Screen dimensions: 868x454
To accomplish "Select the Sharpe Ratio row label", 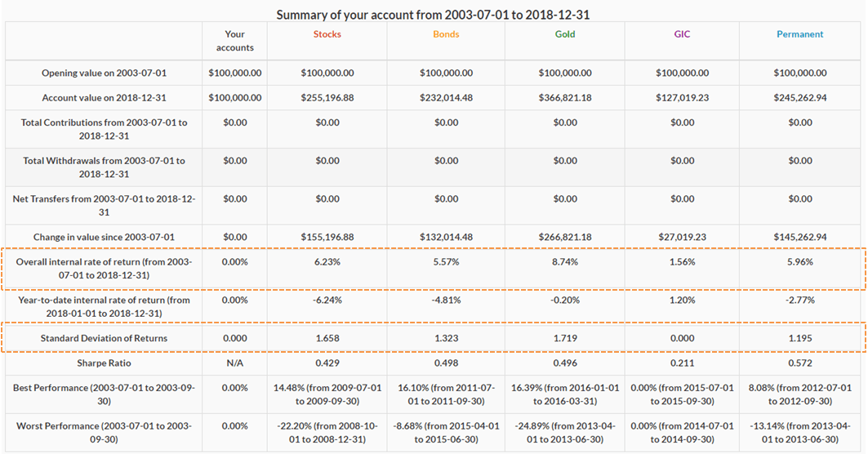I will 104,363.
